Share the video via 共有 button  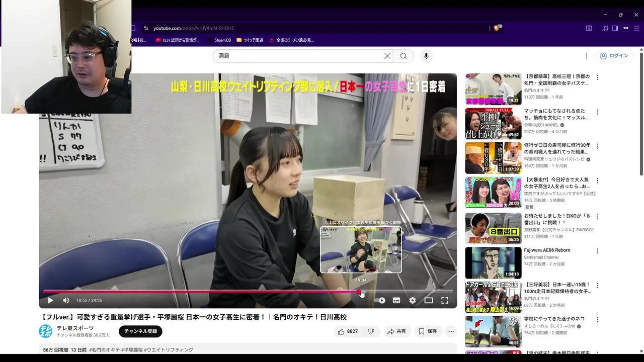pyautogui.click(x=396, y=331)
